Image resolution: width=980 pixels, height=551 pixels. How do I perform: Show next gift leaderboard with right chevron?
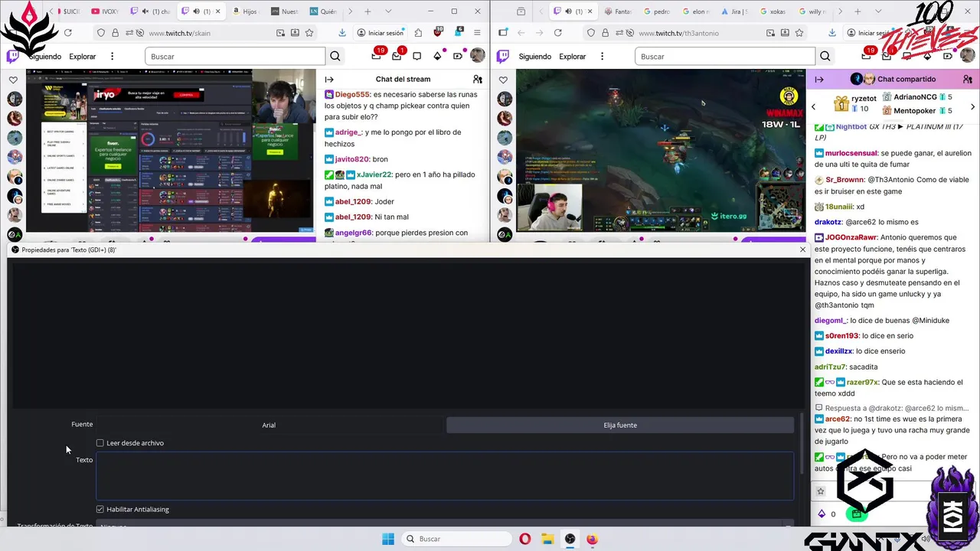point(973,107)
